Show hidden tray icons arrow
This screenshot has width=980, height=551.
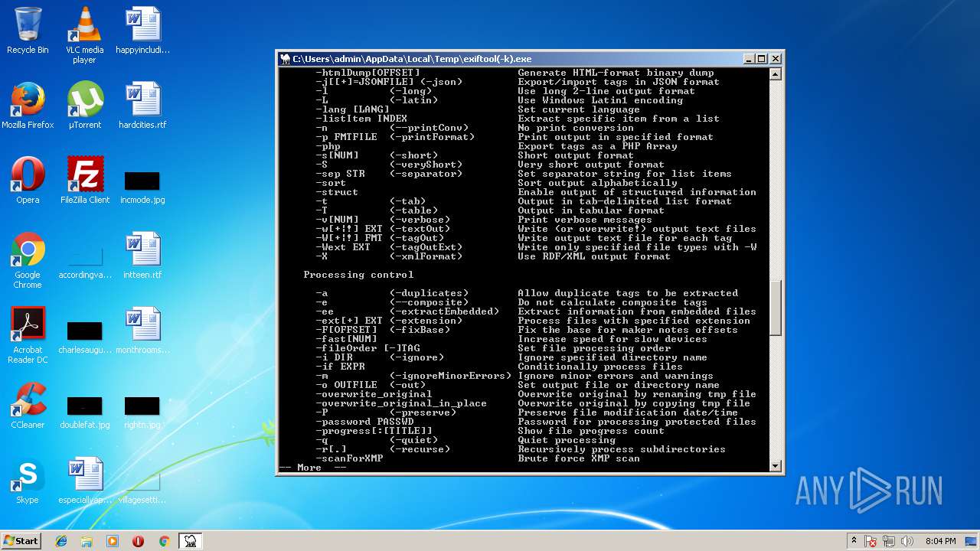[x=854, y=541]
